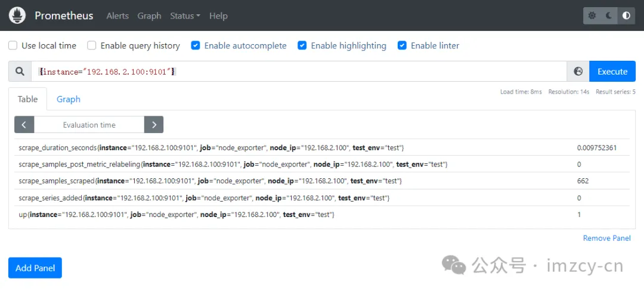Click the search magnifier icon
644x291 pixels.
(20, 72)
